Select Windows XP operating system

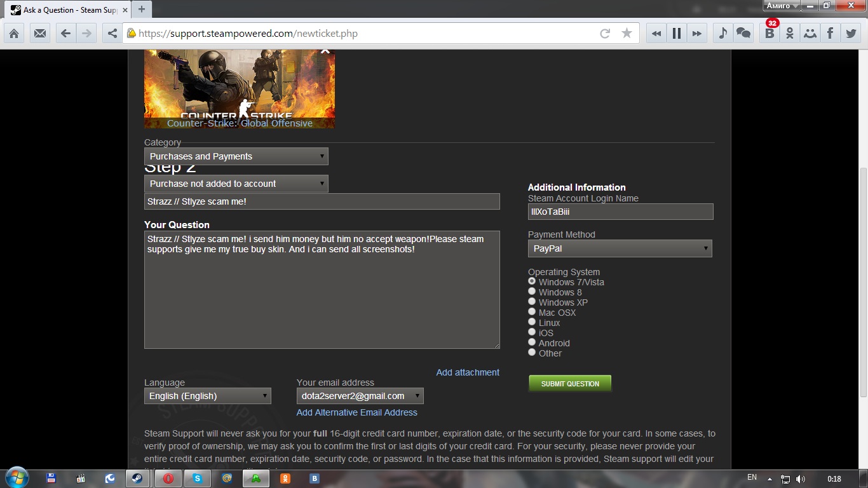click(x=532, y=302)
